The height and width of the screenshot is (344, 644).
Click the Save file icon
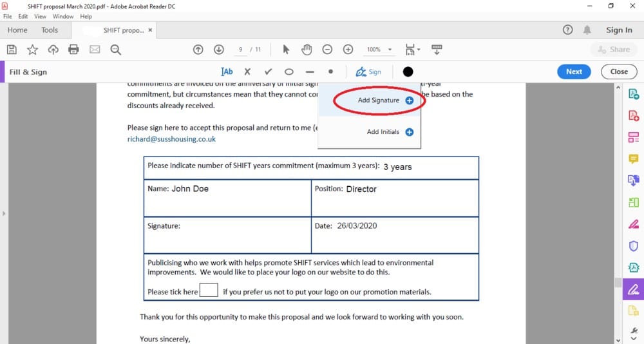pyautogui.click(x=12, y=50)
